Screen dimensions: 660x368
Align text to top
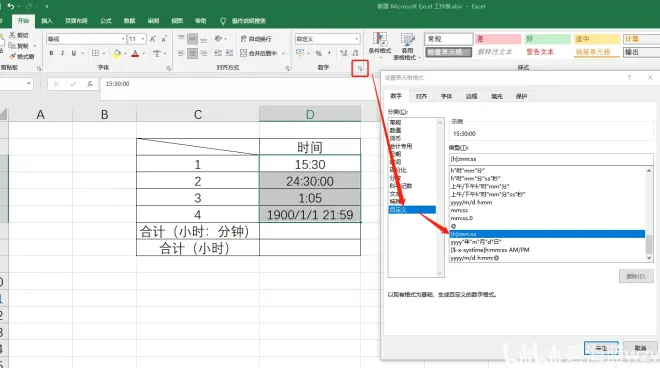pyautogui.click(x=181, y=39)
